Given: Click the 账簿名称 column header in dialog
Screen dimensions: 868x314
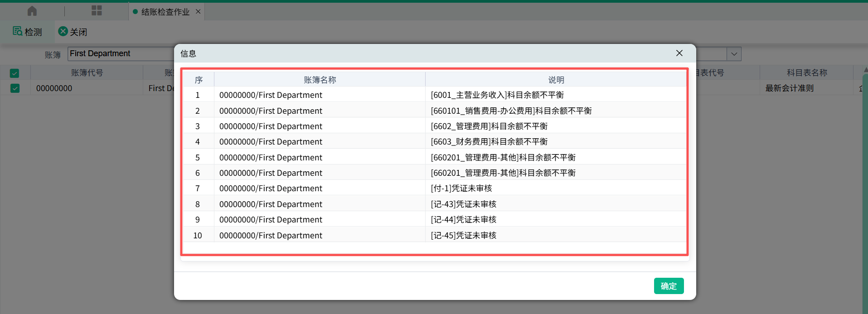Looking at the screenshot, I should coord(320,80).
